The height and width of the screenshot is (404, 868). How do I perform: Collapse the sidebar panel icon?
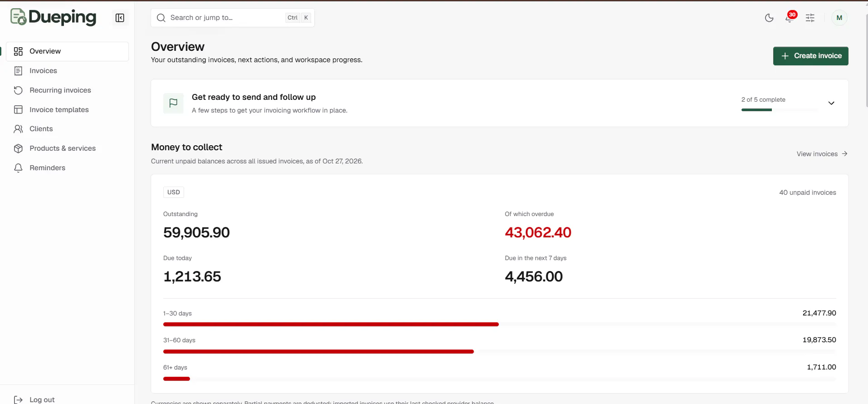click(x=120, y=18)
